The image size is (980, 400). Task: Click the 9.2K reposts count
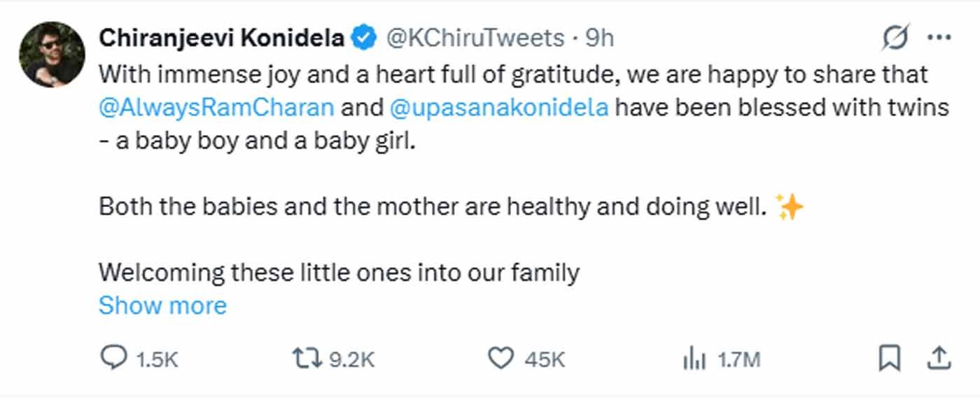point(352,359)
